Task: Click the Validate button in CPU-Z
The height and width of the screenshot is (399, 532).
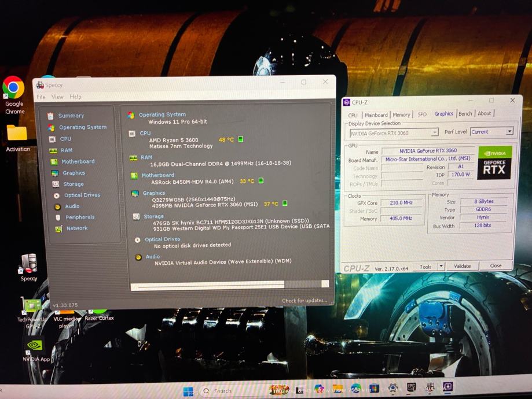Action: 462,266
